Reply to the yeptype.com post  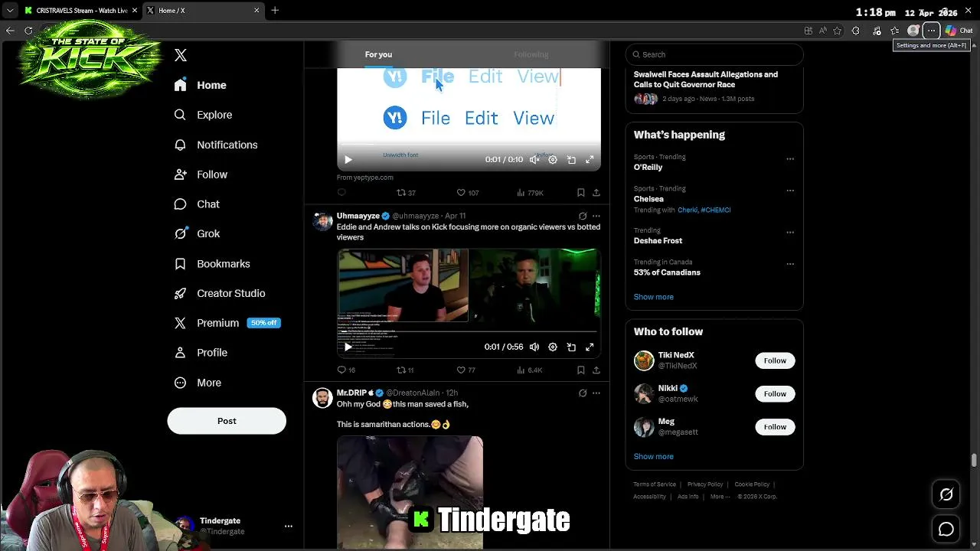[x=341, y=193]
